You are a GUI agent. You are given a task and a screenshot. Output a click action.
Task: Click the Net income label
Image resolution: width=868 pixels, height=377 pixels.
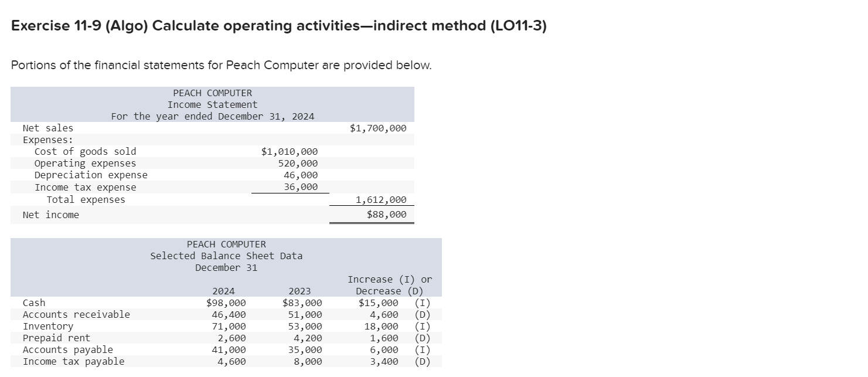[x=50, y=215]
